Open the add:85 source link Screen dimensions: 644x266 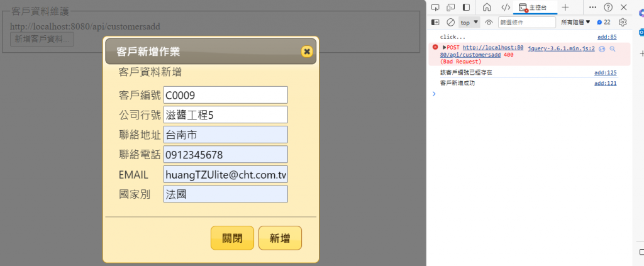click(607, 37)
